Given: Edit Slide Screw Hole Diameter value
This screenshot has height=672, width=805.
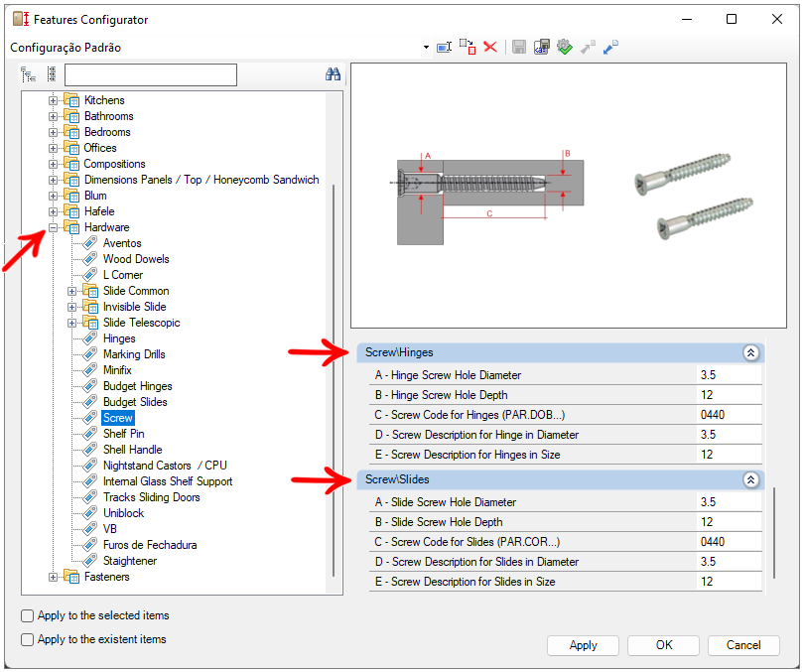Looking at the screenshot, I should tap(729, 502).
